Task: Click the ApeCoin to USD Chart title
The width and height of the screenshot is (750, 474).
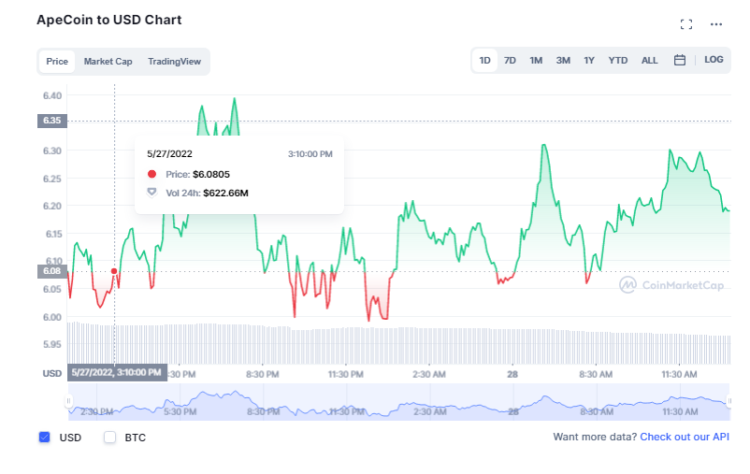Action: [109, 20]
